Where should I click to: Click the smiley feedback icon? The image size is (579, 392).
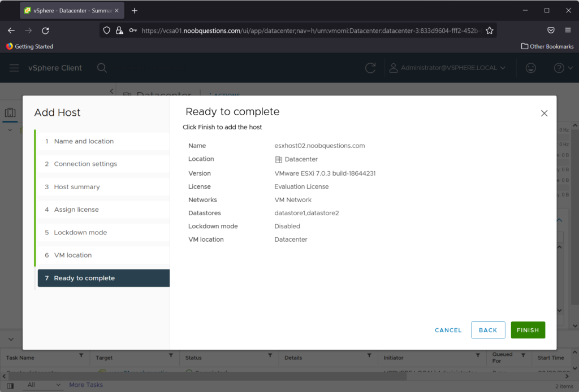tap(530, 68)
